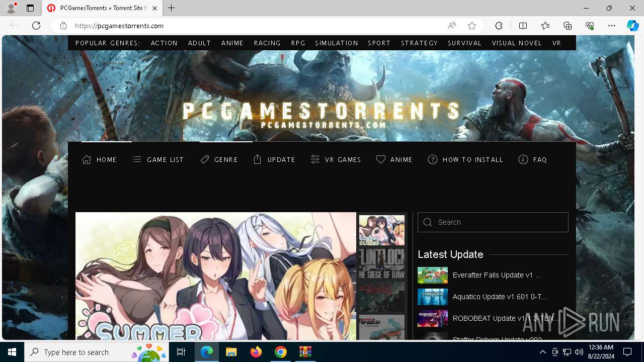This screenshot has height=362, width=644.
Task: Open WinRAR from taskbar
Action: click(x=305, y=352)
